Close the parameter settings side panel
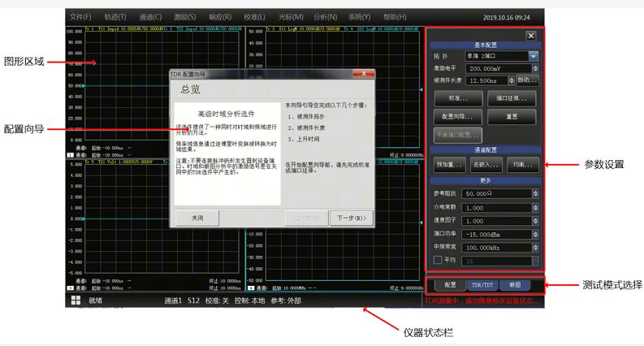 pos(531,36)
